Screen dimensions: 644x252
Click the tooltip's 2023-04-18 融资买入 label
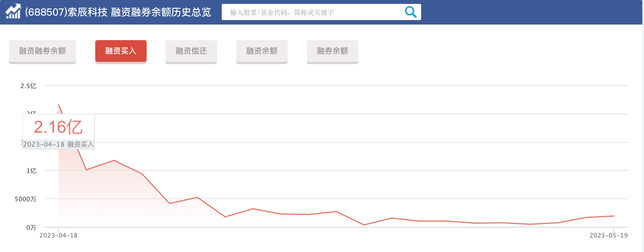[58, 144]
